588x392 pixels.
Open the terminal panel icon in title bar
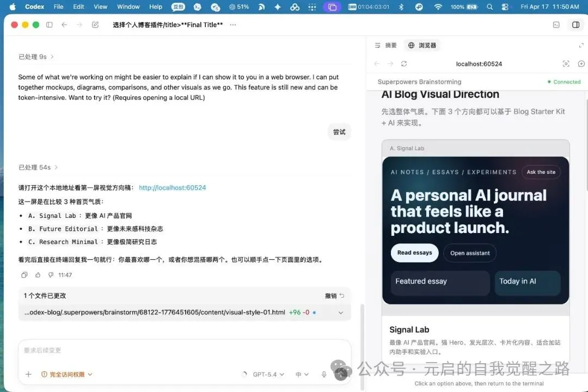point(556,24)
